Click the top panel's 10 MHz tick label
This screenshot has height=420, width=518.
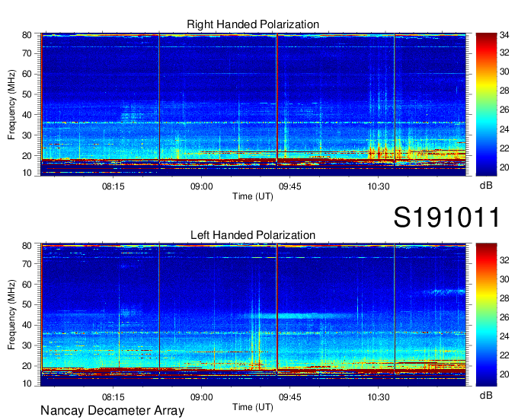pos(27,173)
